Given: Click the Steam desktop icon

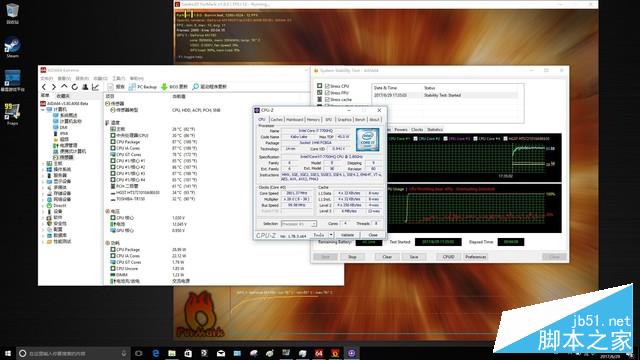Looking at the screenshot, I should [12, 47].
